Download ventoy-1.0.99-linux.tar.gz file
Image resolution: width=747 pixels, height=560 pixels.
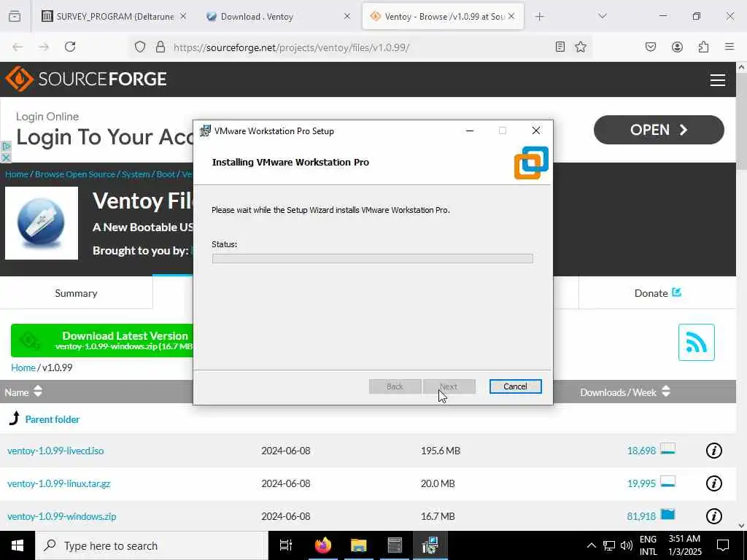(59, 483)
